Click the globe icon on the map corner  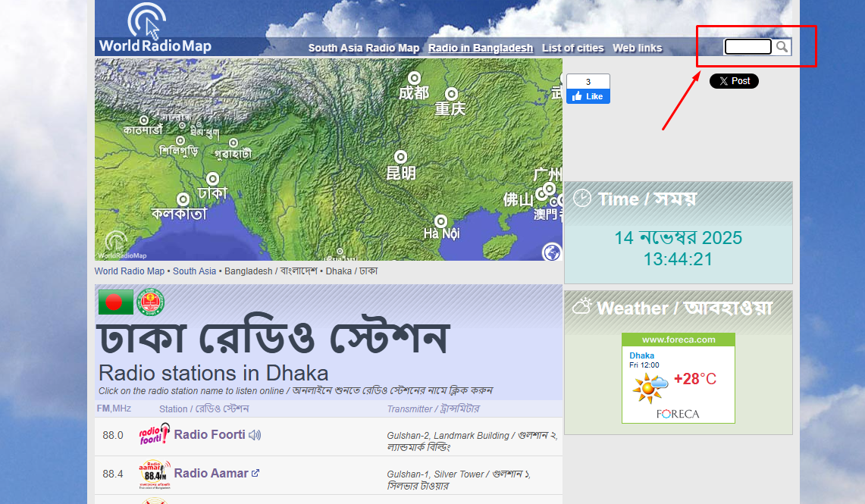552,252
